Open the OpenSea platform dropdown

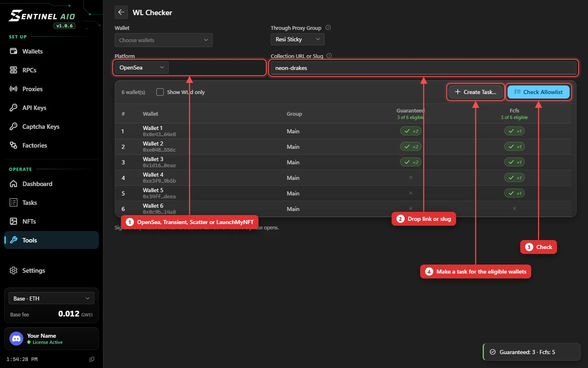pyautogui.click(x=141, y=67)
